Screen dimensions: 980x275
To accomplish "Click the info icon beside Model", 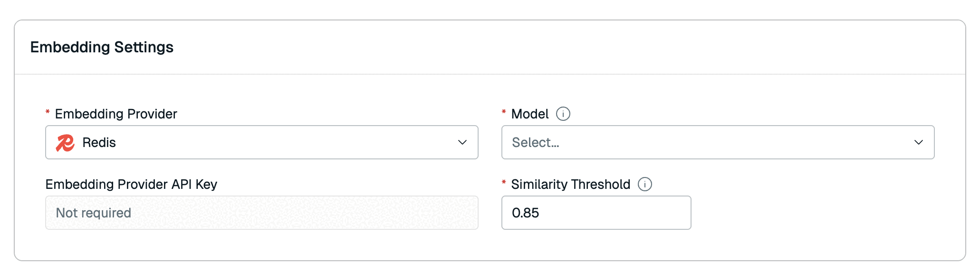I will tap(563, 114).
